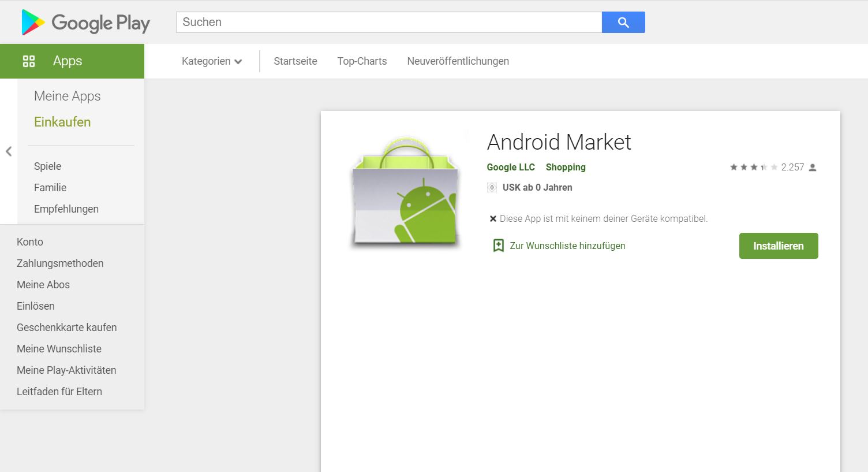The width and height of the screenshot is (868, 472).
Task: Open Meine Play-Aktivitäten
Action: point(66,370)
